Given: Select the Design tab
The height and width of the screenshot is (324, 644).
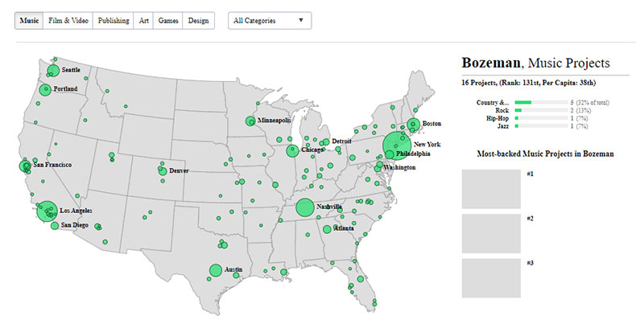Looking at the screenshot, I should [198, 21].
